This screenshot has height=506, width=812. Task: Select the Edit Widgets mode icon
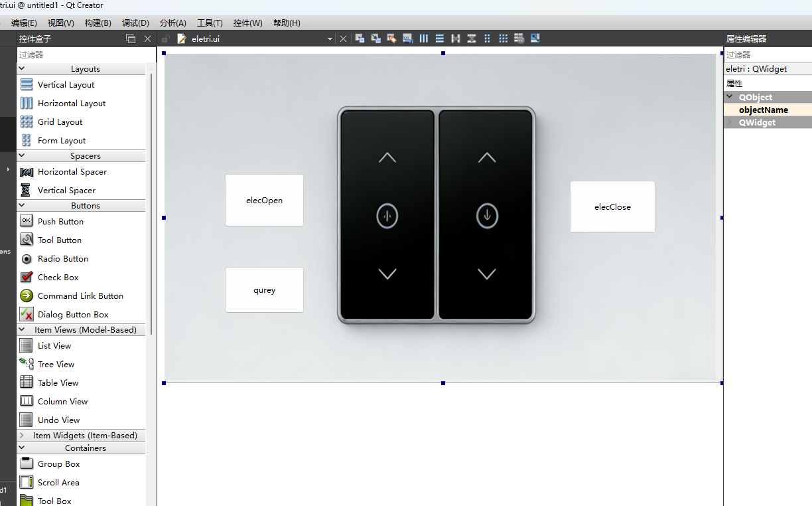[x=360, y=39]
